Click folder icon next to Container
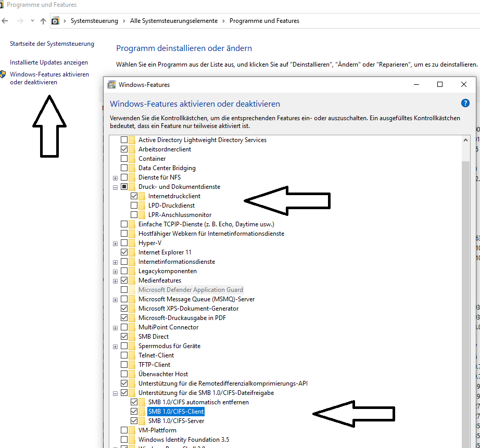 (132, 159)
